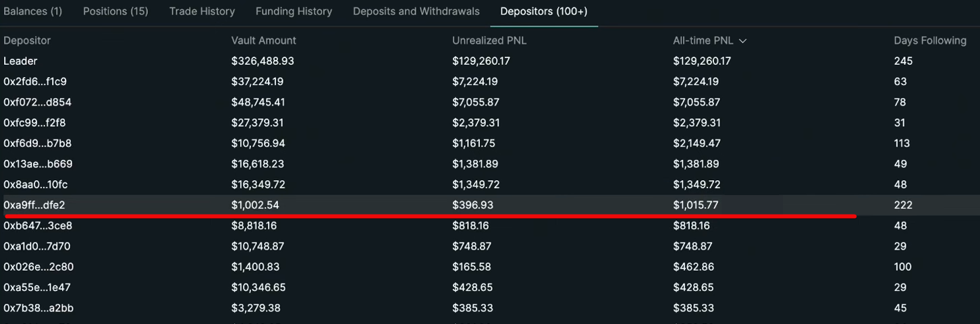
Task: Select the highlighted 0xa9ff...dfe2 depositor
Action: pyautogui.click(x=34, y=205)
